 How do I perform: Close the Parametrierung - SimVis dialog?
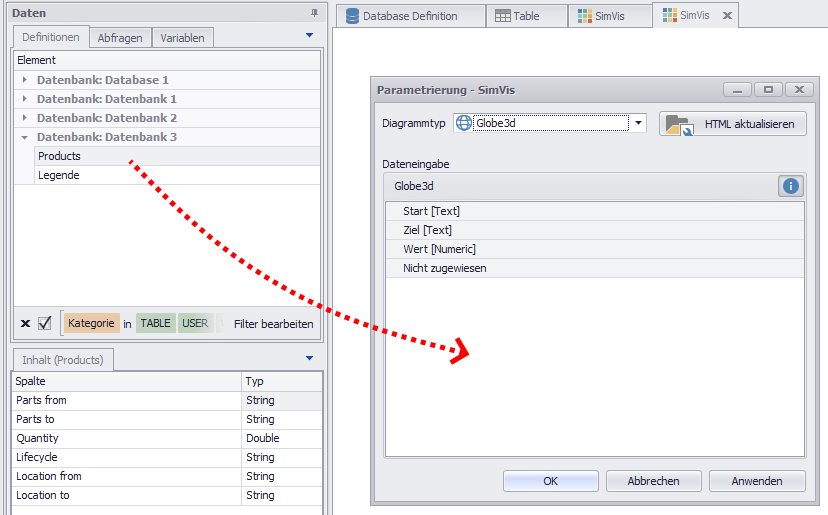799,90
